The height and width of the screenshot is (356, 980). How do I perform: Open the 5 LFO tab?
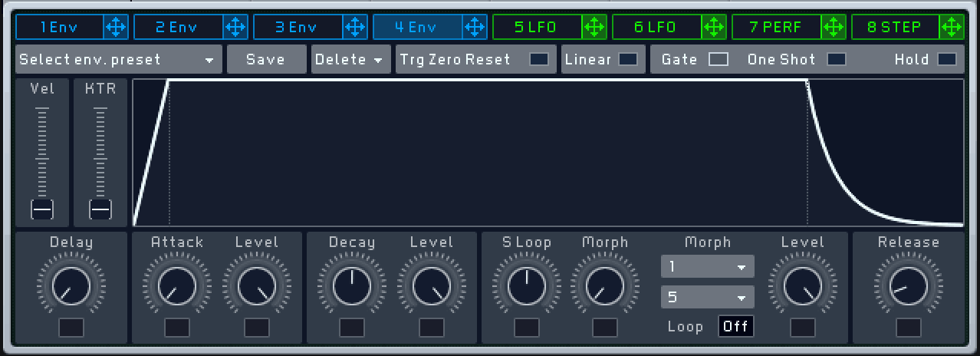[x=538, y=28]
